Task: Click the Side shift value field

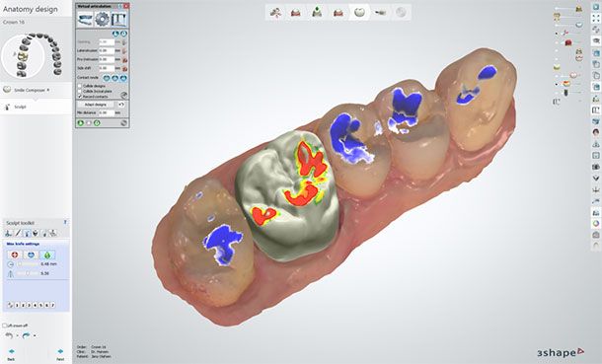Action: coord(107,68)
